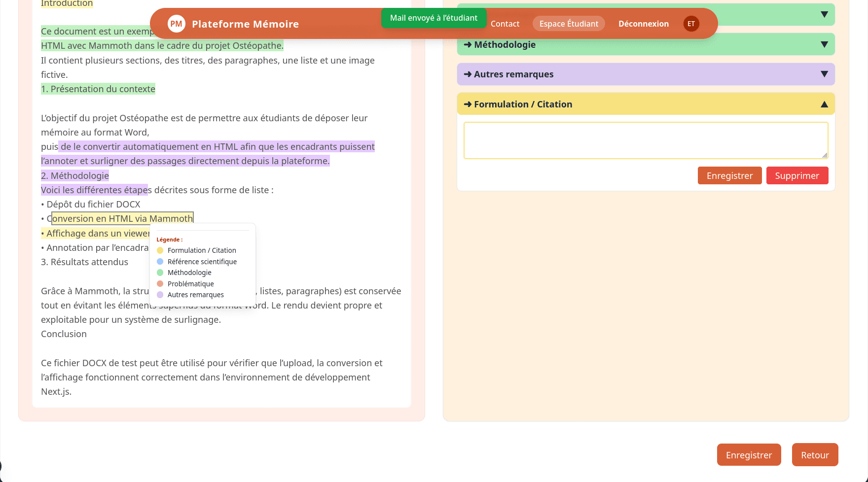The height and width of the screenshot is (482, 868).
Task: Open the ET user avatar
Action: point(691,24)
